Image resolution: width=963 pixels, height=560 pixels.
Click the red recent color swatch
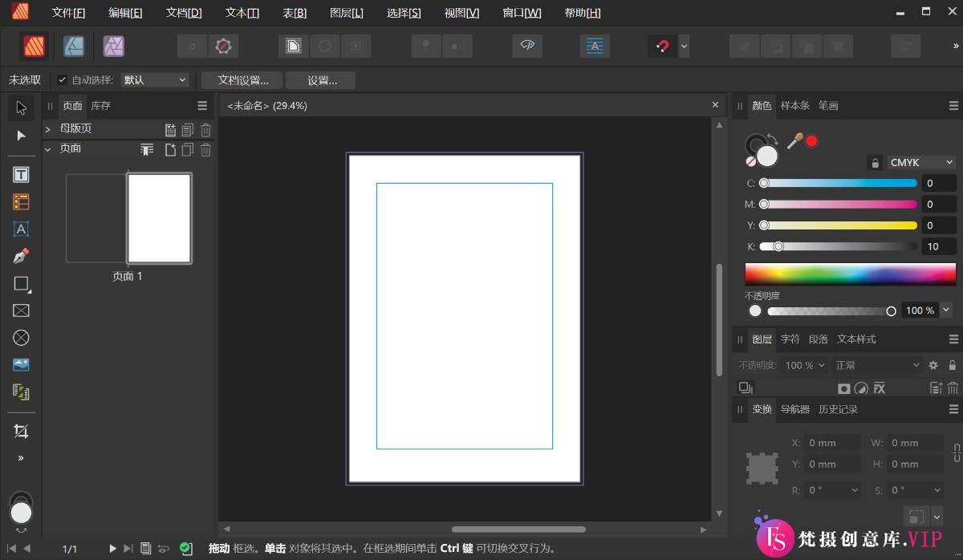[x=811, y=141]
